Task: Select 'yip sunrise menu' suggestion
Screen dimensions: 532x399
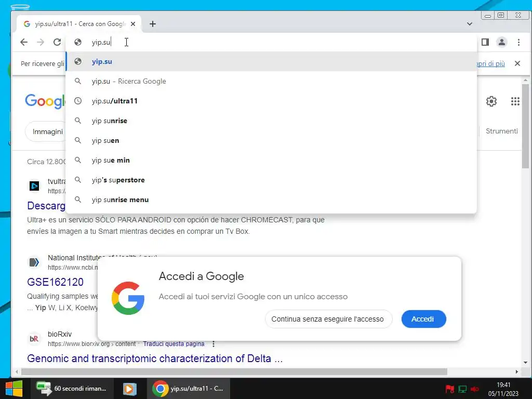Action: (271, 199)
